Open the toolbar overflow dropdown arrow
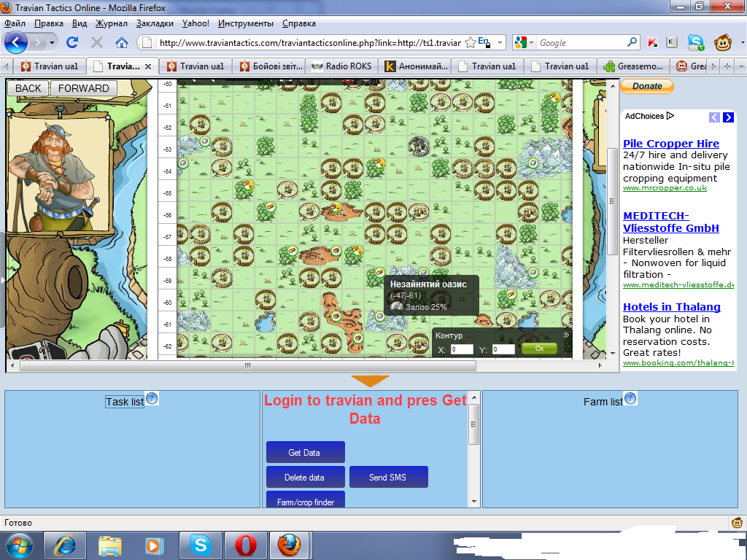 743,42
